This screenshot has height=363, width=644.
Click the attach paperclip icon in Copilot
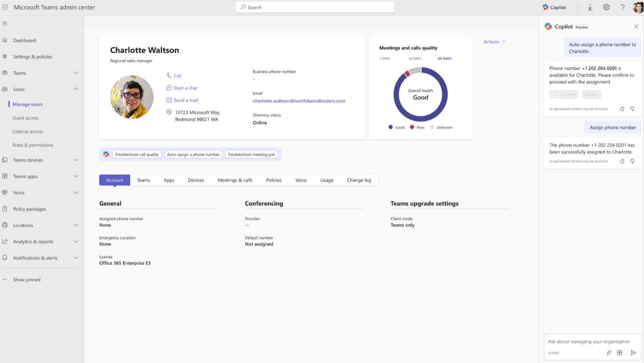[609, 353]
